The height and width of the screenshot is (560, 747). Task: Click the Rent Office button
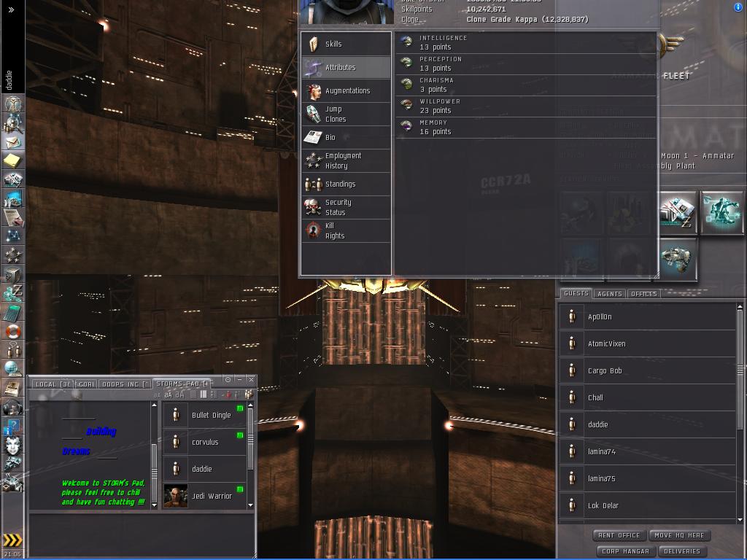tap(619, 535)
